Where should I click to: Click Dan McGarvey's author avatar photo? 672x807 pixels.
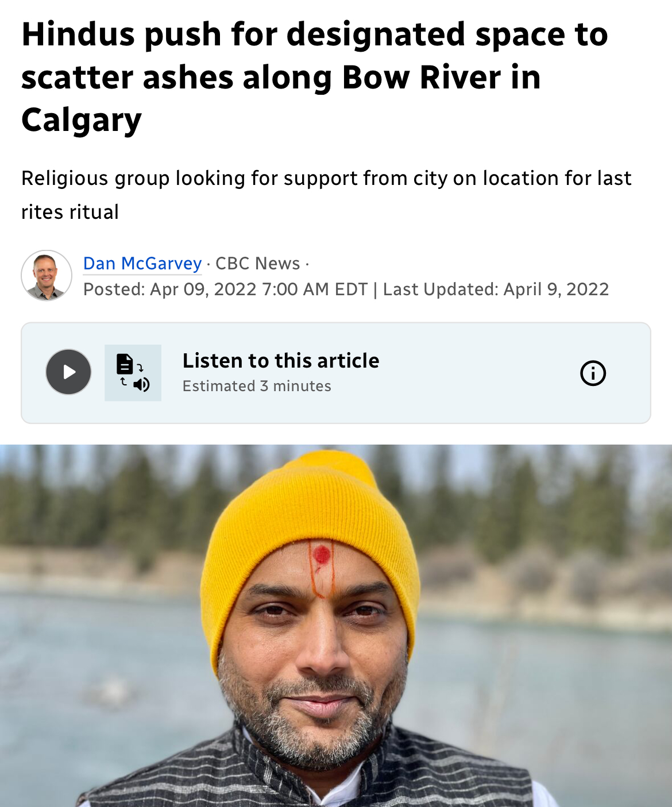(47, 276)
